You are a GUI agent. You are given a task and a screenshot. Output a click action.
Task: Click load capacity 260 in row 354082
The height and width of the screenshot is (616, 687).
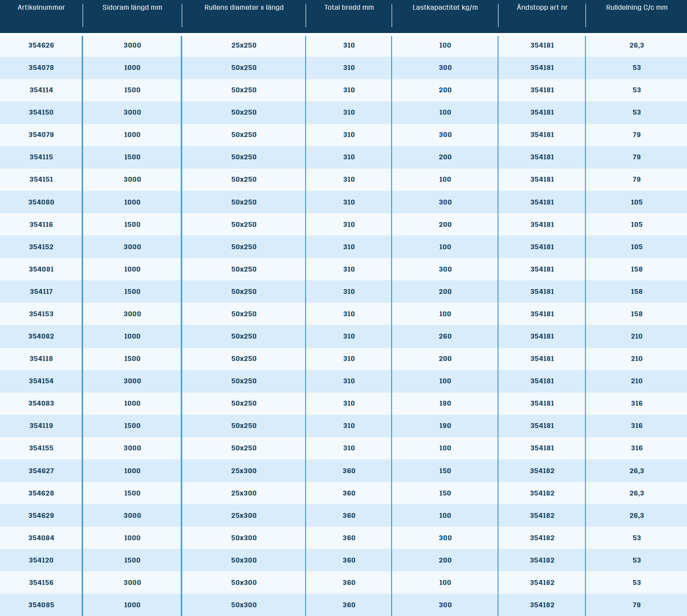[x=445, y=336]
